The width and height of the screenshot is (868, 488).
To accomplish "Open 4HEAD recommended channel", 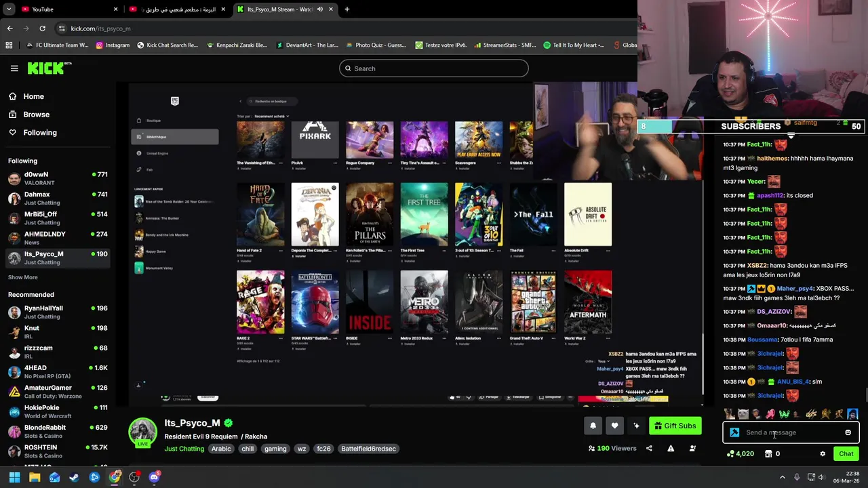I will coord(58,372).
